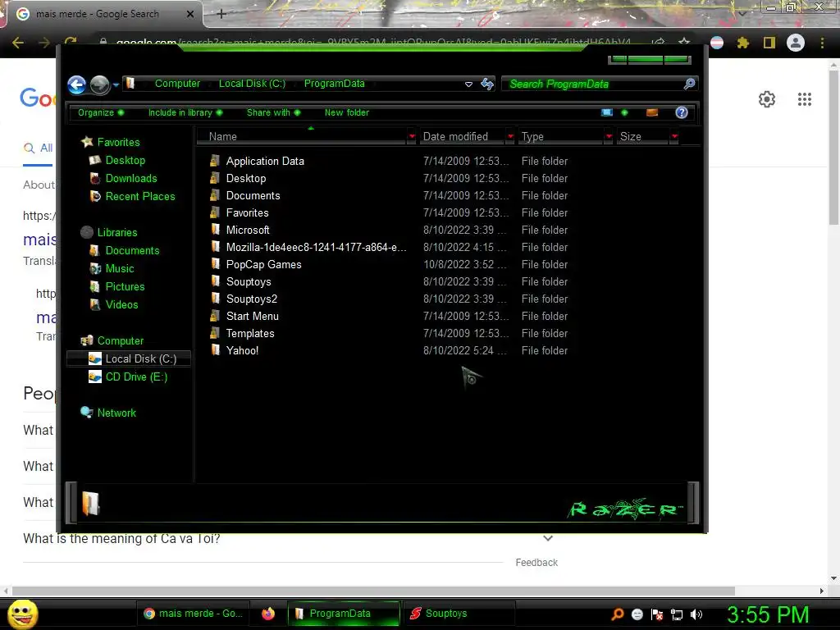Open the Chrome profile avatar
Viewport: 840px width, 630px height.
pyautogui.click(x=796, y=43)
